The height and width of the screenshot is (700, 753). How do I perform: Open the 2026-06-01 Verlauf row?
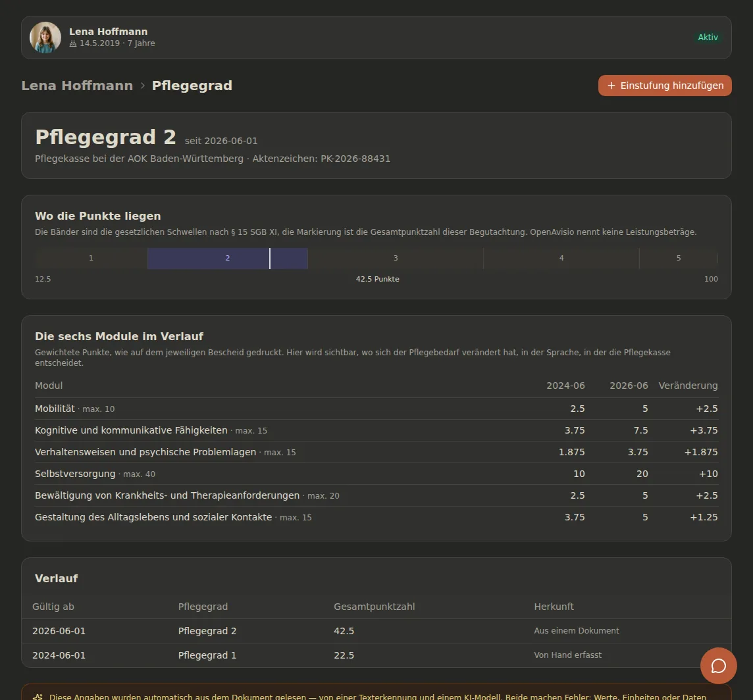click(376, 631)
